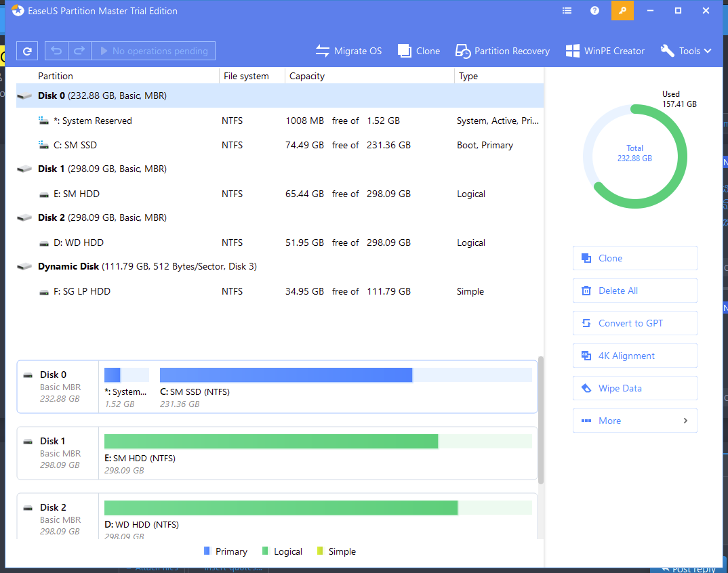Select the D: WD HDD partition row

280,242
